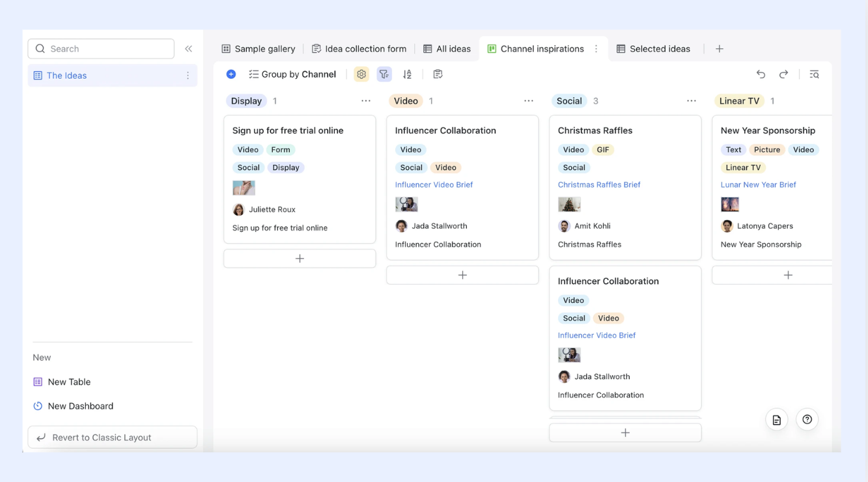Collapse the sidebar with double chevron icon
868x482 pixels.
[x=188, y=49]
